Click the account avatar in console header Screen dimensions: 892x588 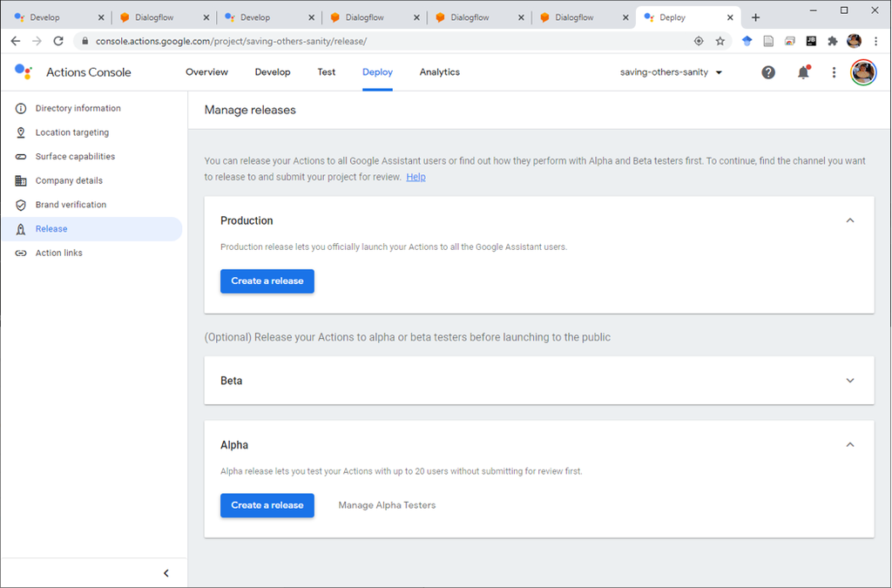coord(863,72)
